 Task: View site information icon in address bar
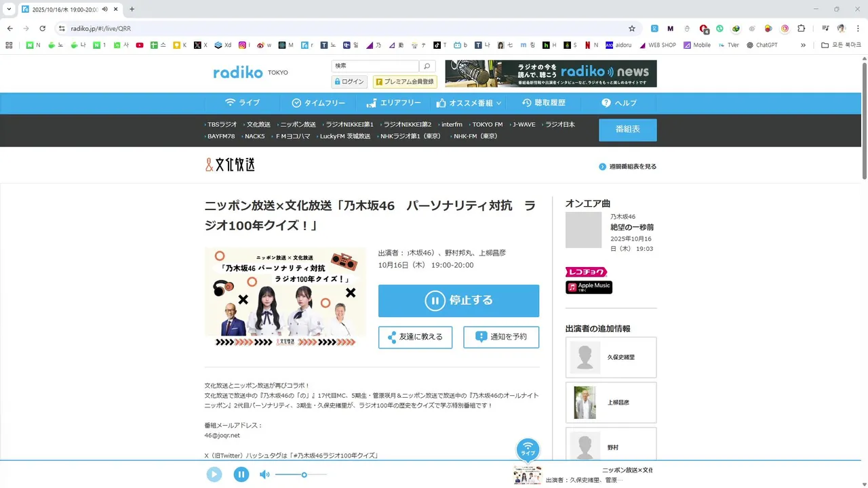[61, 28]
